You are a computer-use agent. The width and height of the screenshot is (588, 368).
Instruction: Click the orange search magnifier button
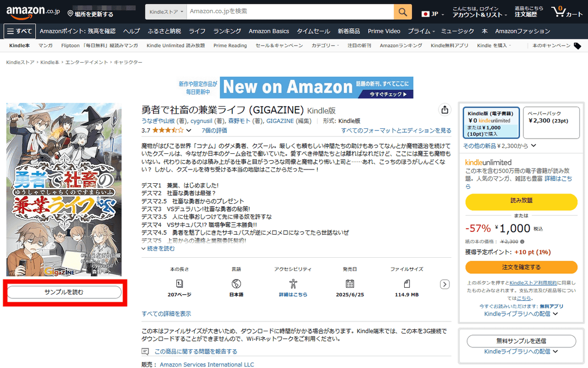(x=403, y=12)
